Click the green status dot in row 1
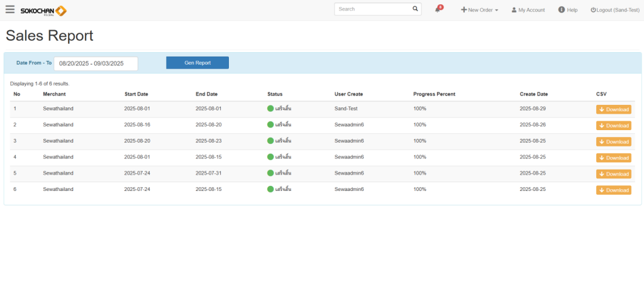The image size is (644, 289). click(270, 109)
